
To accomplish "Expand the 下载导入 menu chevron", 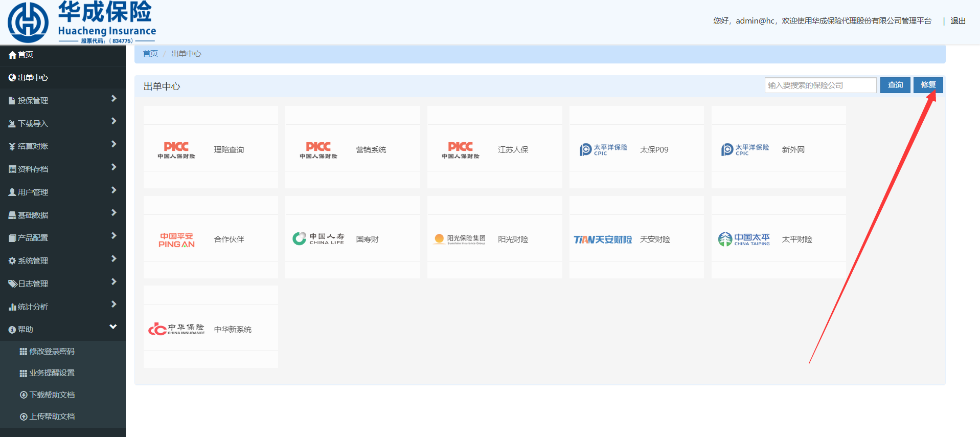I will pos(114,121).
